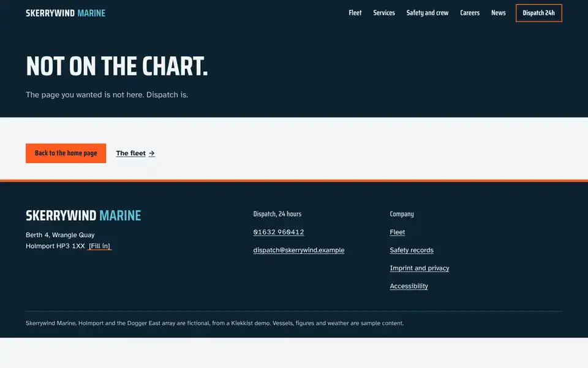Click the NOT ON THE CHART heading
588x368 pixels.
[x=116, y=66]
